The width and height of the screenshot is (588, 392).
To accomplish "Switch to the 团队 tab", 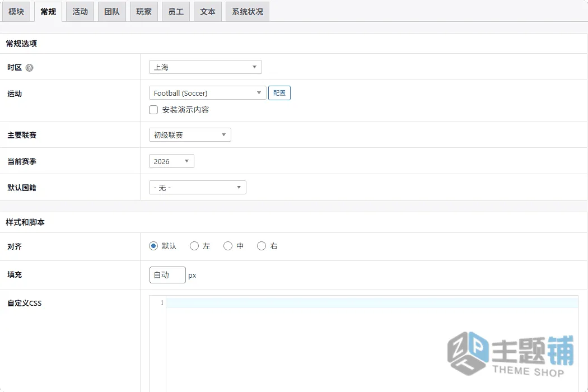I will [x=112, y=12].
